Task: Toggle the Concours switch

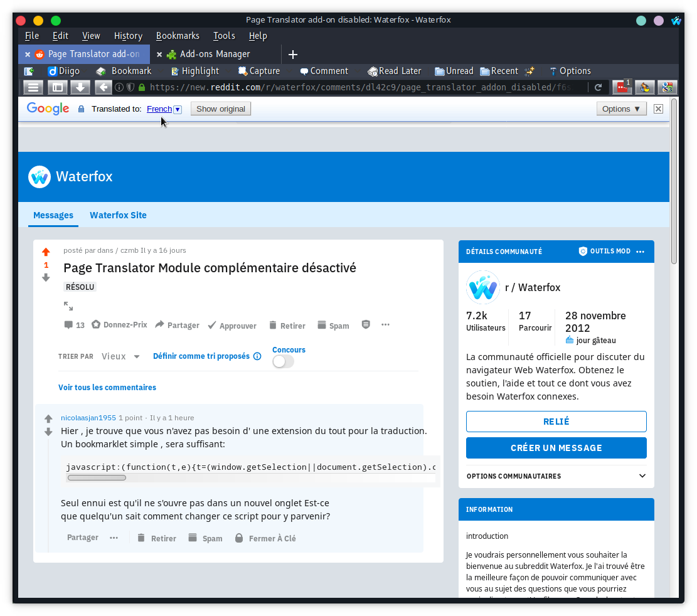Action: pyautogui.click(x=283, y=361)
